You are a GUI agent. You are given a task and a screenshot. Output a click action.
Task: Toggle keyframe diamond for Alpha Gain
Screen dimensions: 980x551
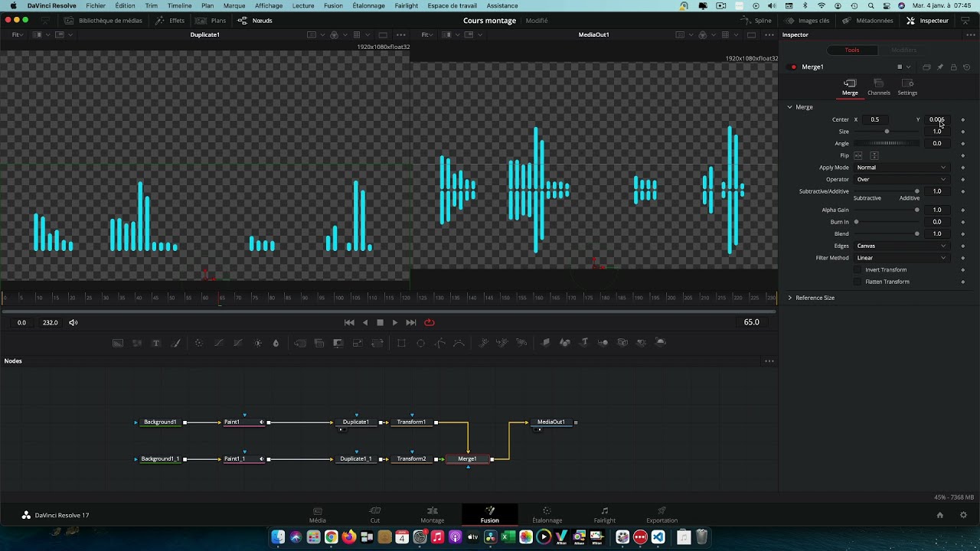pyautogui.click(x=963, y=210)
